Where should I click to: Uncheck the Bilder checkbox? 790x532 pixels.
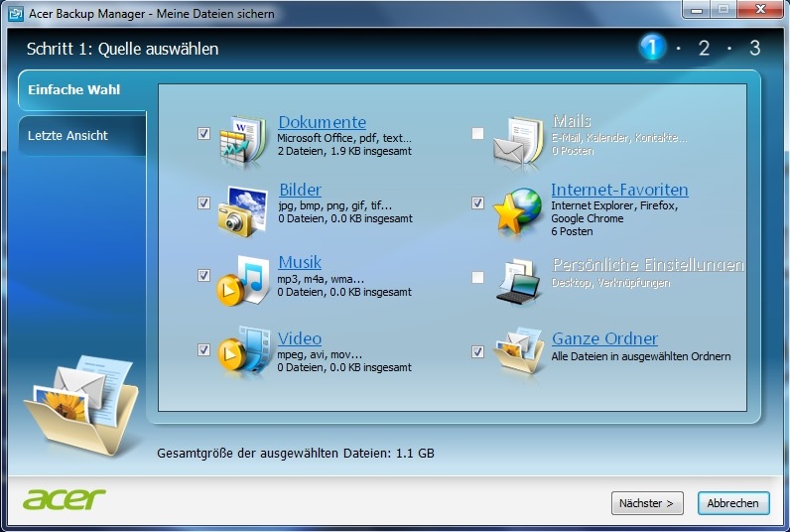203,203
